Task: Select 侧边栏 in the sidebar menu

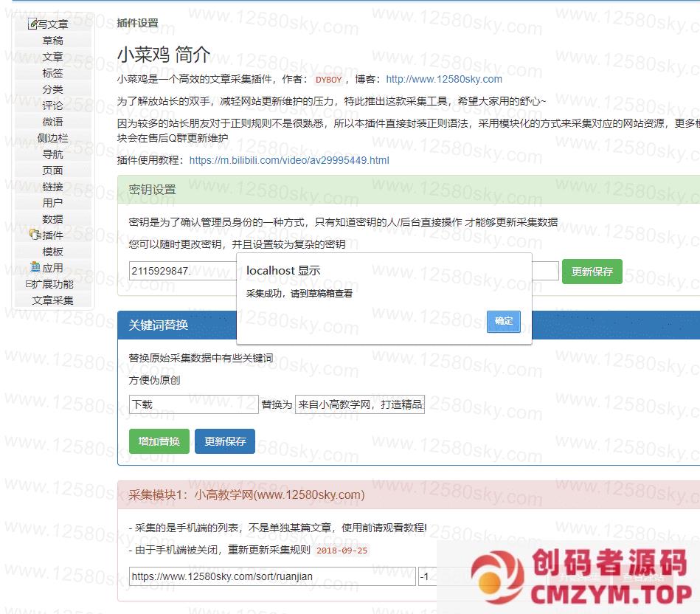Action: pos(52,138)
